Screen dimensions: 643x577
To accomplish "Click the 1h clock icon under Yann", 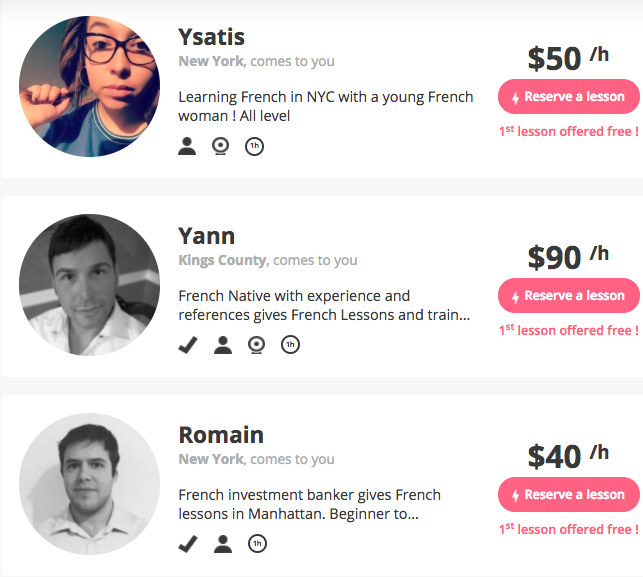I will [x=290, y=345].
